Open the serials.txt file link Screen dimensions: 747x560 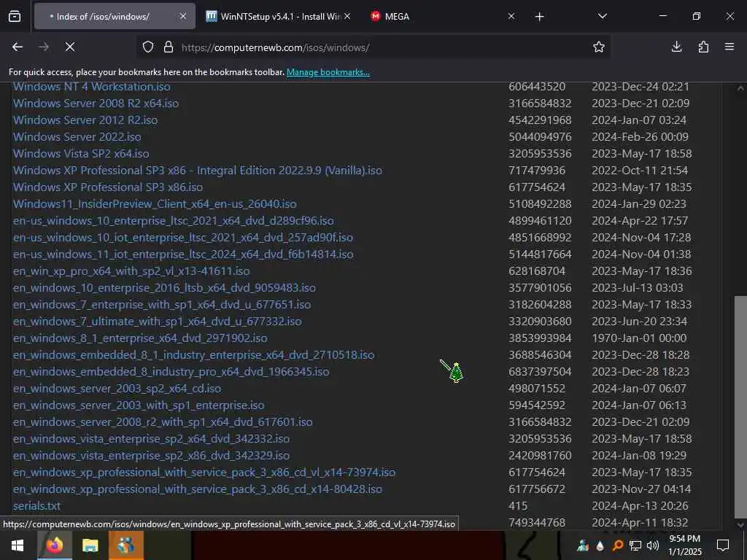pos(36,506)
